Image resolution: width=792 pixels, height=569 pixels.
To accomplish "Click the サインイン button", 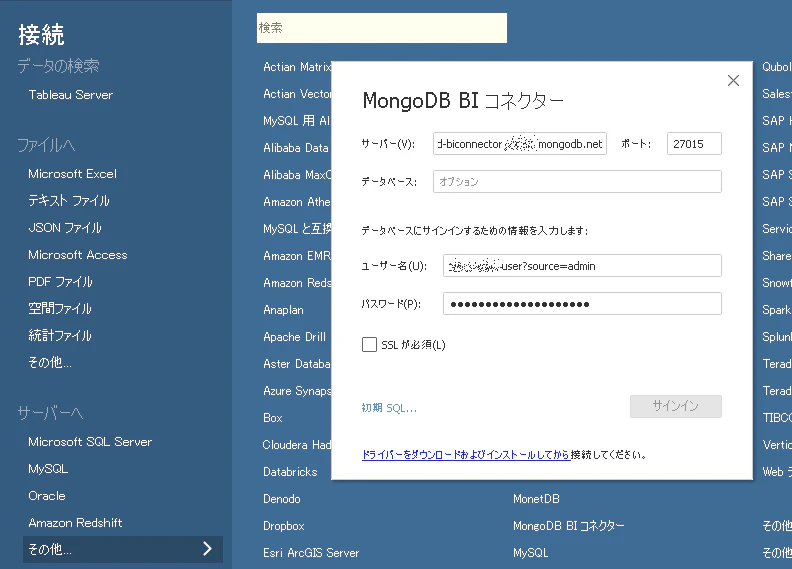I will coord(675,406).
